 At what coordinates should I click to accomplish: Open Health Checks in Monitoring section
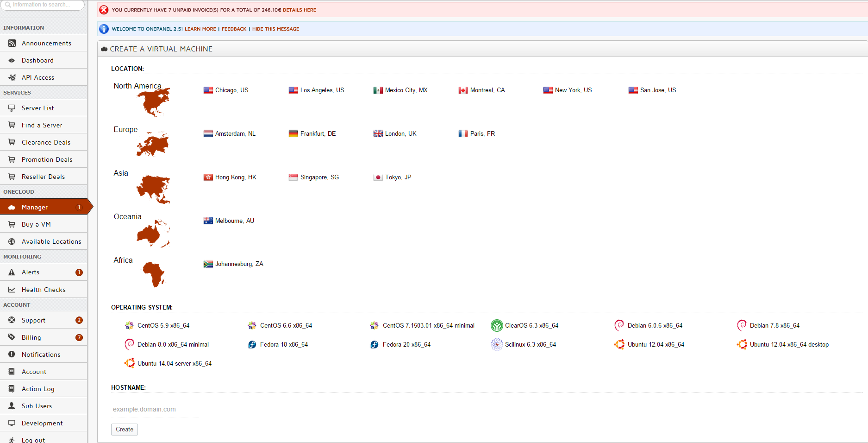44,290
